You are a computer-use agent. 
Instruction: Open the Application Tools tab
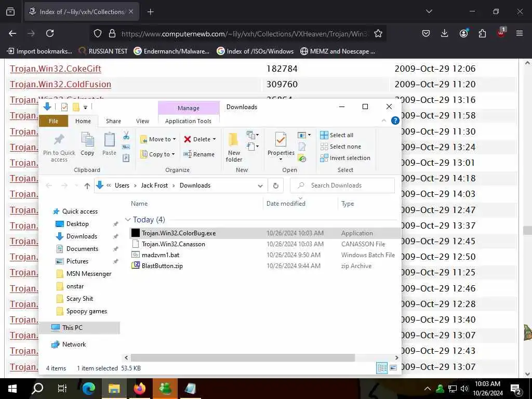point(188,121)
